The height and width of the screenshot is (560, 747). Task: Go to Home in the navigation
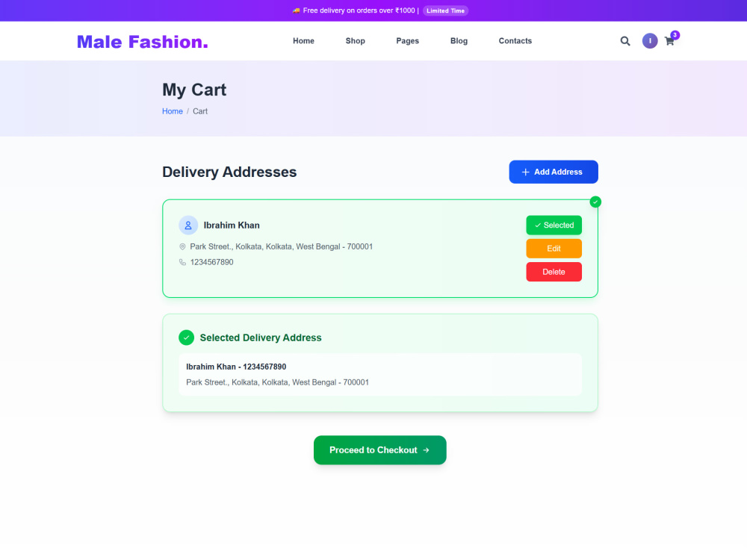[303, 41]
